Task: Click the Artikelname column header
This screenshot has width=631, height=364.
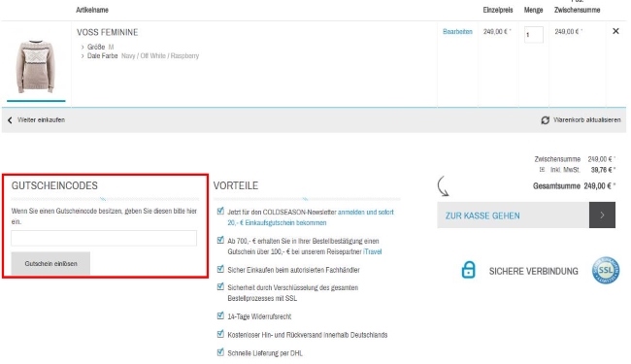Action: (92, 10)
